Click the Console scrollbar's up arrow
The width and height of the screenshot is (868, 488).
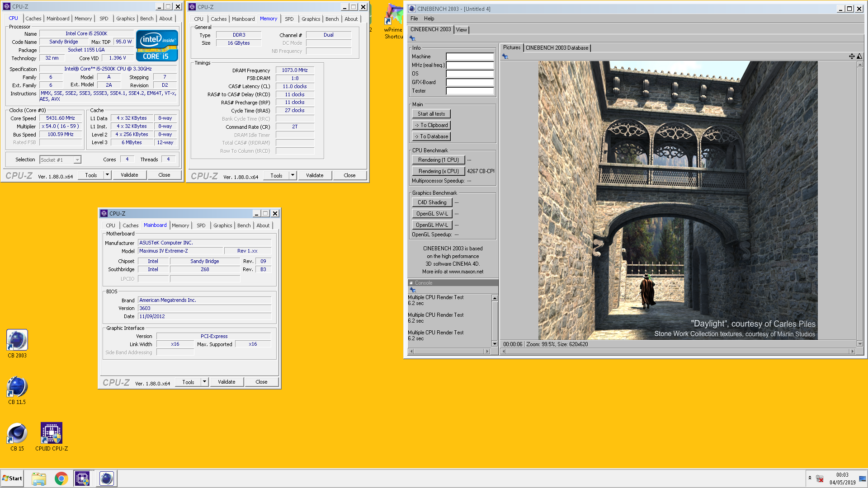[495, 298]
